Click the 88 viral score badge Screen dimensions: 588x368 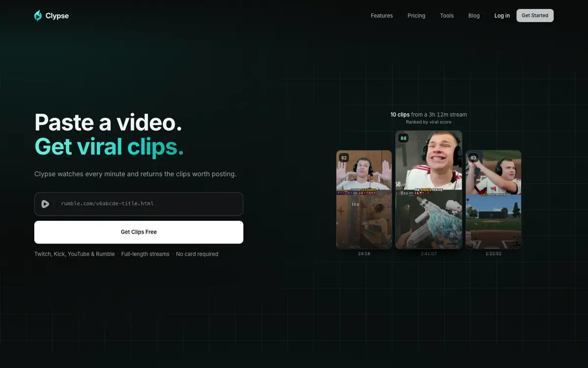coord(403,138)
